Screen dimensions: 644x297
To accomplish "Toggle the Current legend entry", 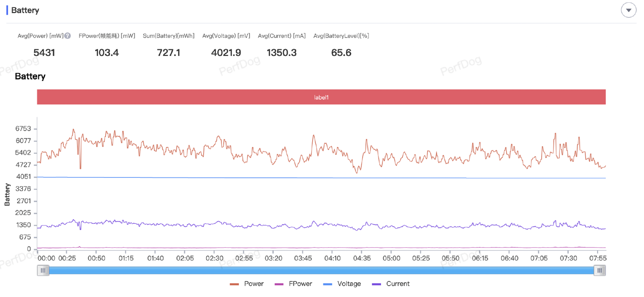I will coord(391,284).
